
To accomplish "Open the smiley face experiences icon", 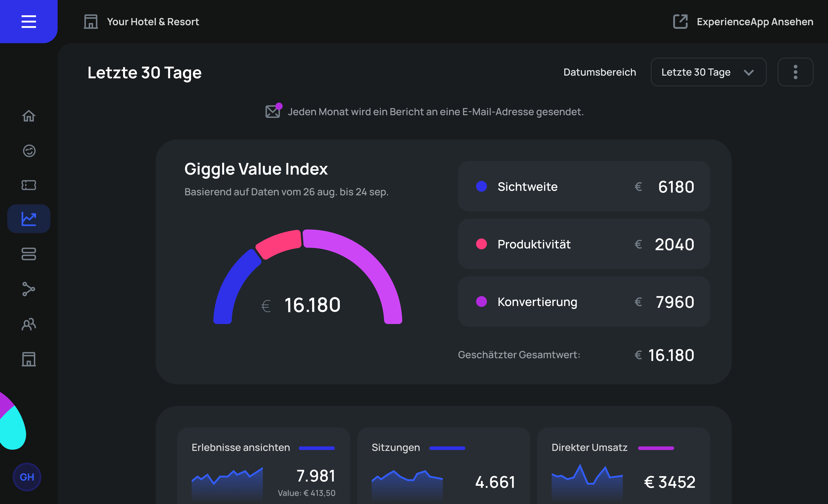I will click(x=29, y=151).
